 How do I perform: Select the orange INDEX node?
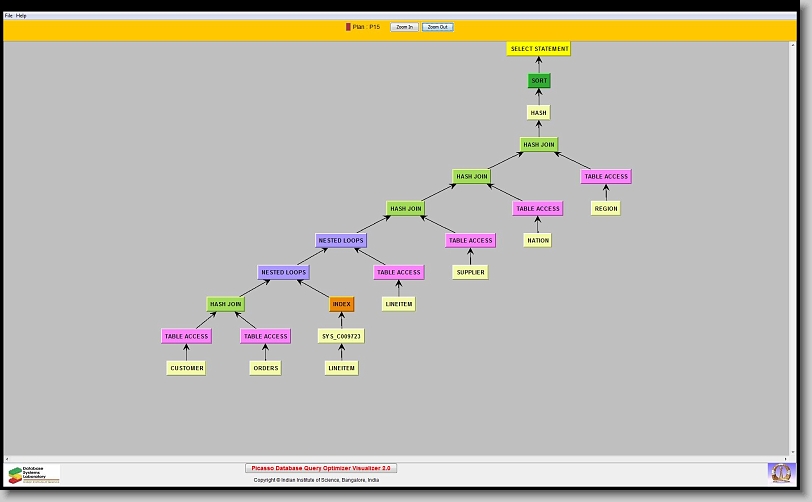click(342, 304)
